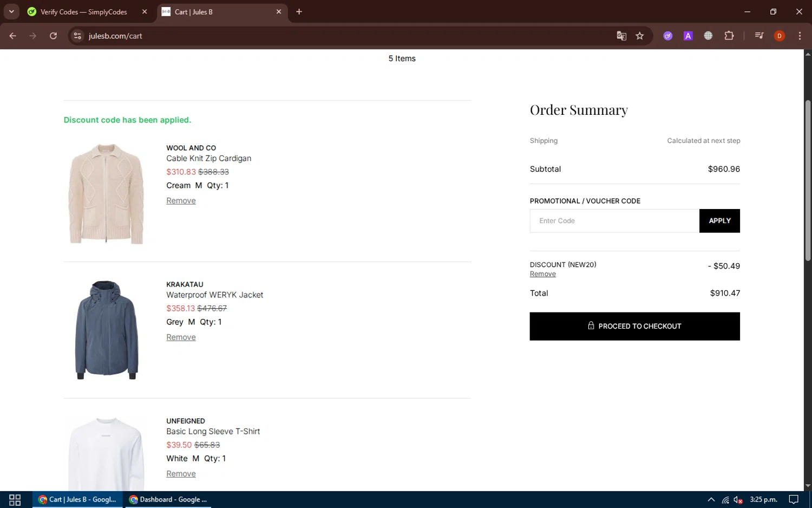Switch to Verify Codes — SimplyCodes tab
Screen dimensions: 812x508
pyautogui.click(x=84, y=12)
